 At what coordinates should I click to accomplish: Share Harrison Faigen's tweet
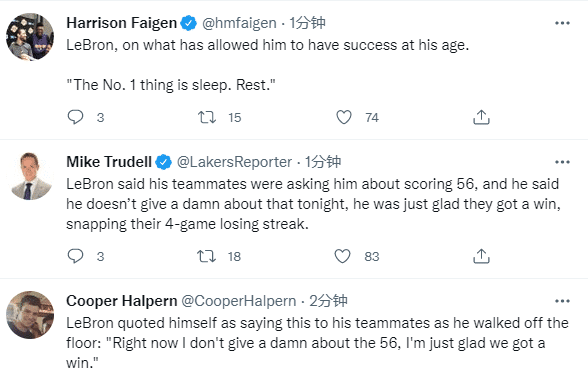pyautogui.click(x=481, y=117)
